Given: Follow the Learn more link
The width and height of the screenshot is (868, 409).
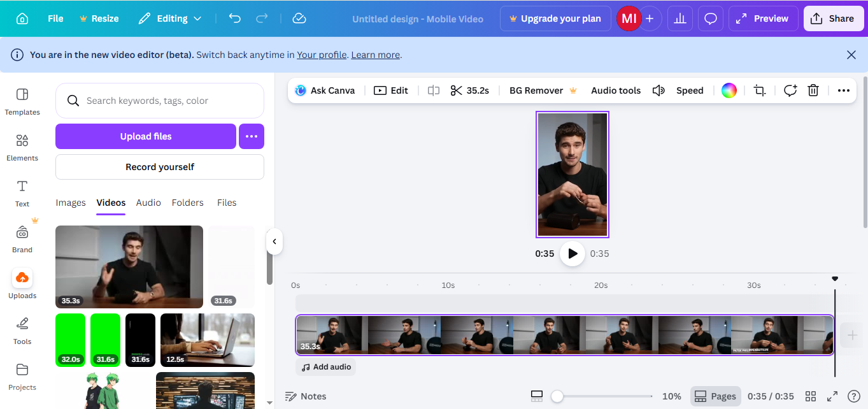Looking at the screenshot, I should [375, 55].
